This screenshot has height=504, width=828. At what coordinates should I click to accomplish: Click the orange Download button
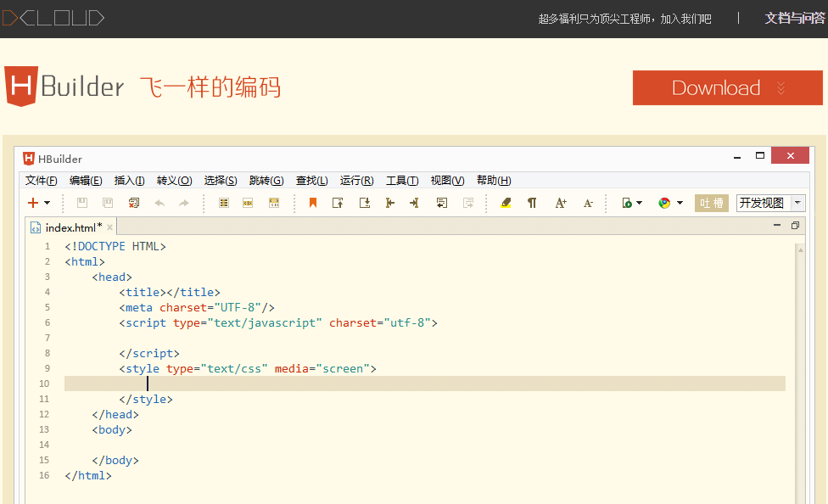[728, 87]
